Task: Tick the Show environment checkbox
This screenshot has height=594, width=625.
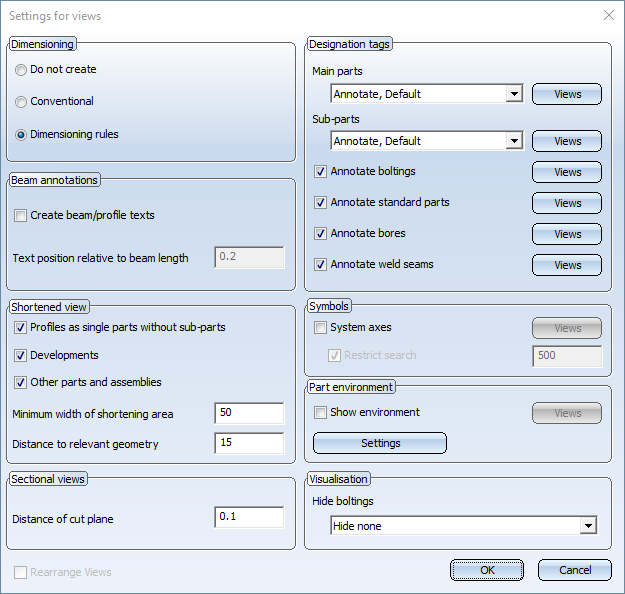Action: 321,413
